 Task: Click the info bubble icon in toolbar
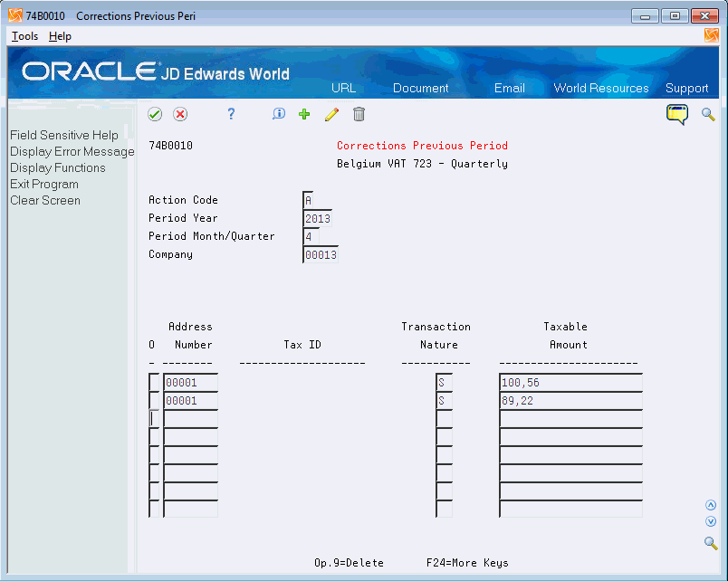click(x=279, y=114)
